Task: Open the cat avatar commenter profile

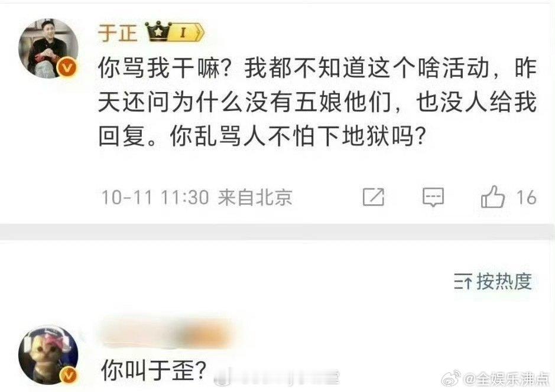Action: (48, 355)
